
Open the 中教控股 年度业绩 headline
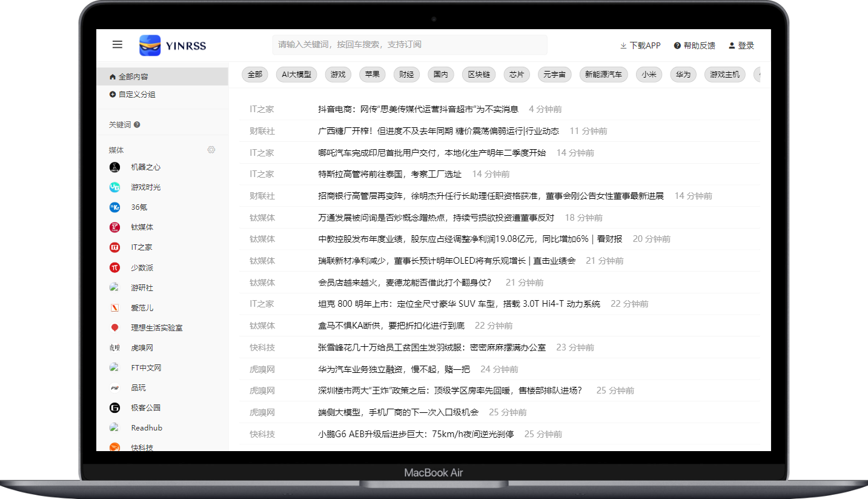click(x=470, y=239)
